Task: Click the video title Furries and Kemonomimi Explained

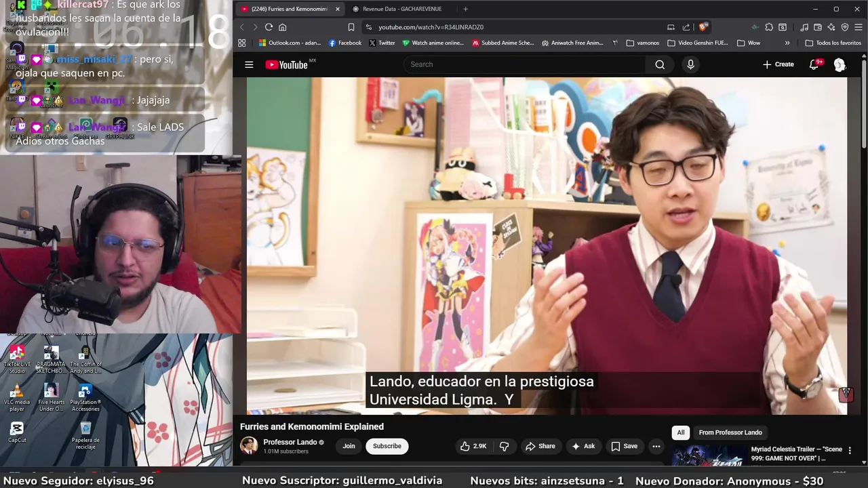Action: [x=312, y=426]
